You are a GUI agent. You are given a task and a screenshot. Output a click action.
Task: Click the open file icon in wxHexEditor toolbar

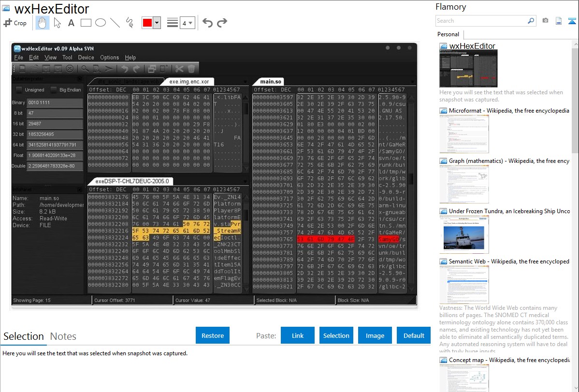34,69
